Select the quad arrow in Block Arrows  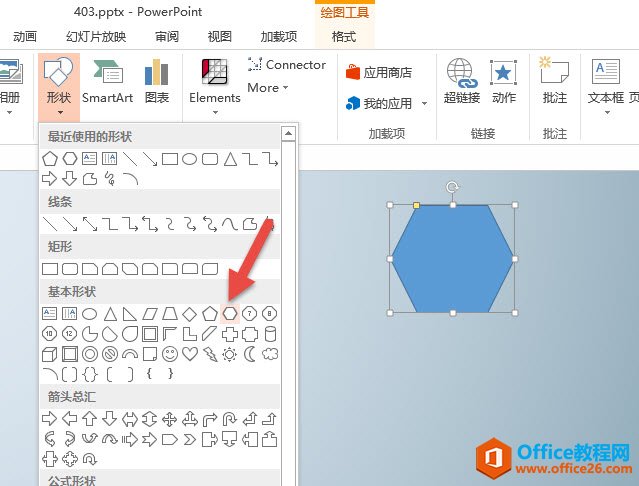(170, 418)
